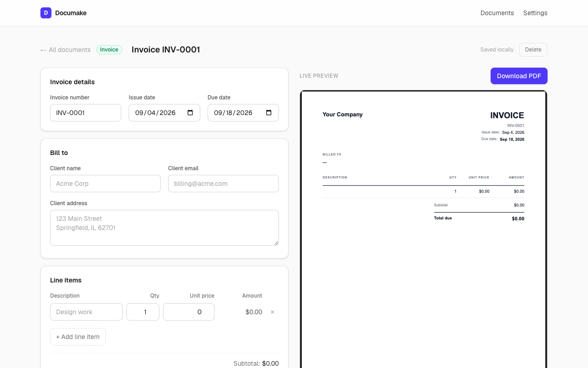Delete this invoice
Screen dimensions: 588x368
click(533, 50)
